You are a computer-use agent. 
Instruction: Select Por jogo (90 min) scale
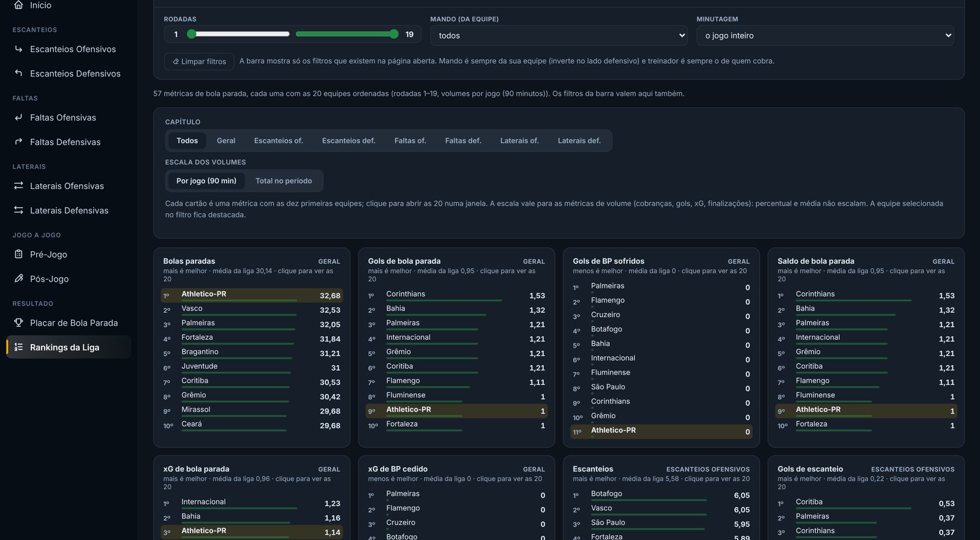(206, 181)
